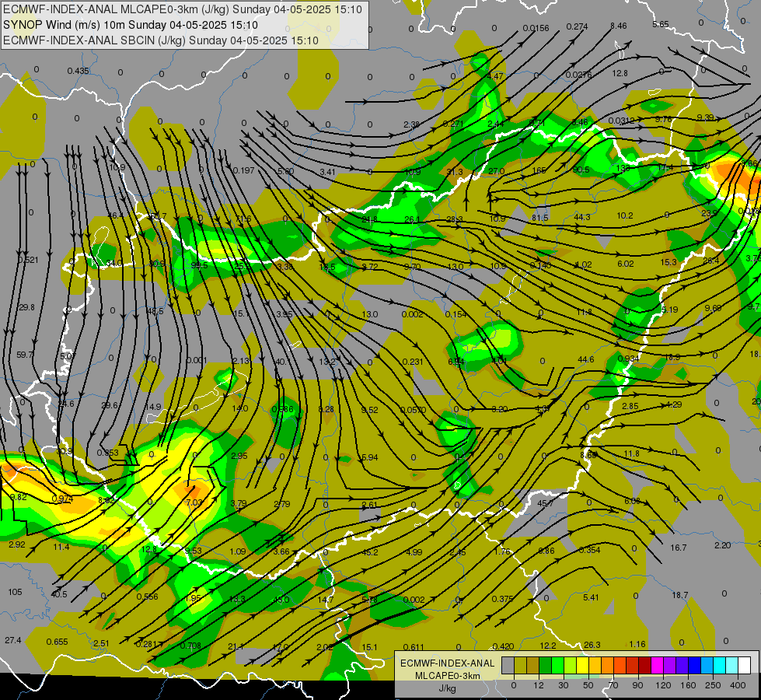This screenshot has height=700, width=761.
Task: Click the map value 0.521
Action: pyautogui.click(x=28, y=260)
